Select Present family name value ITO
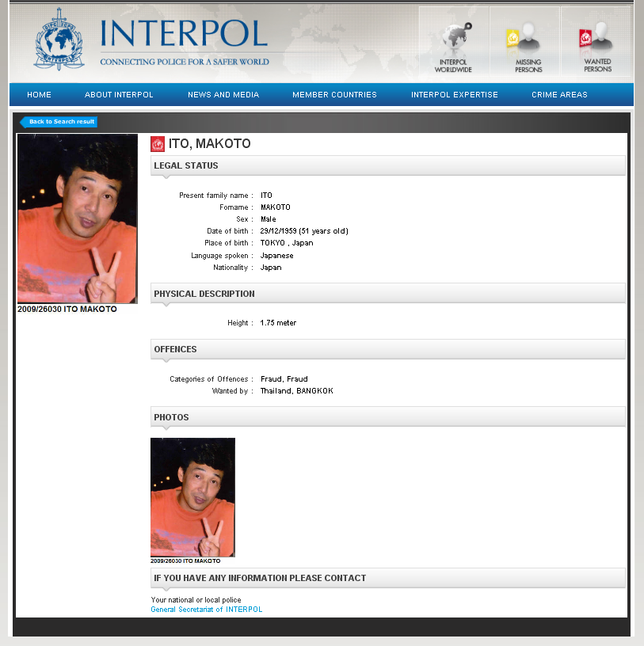This screenshot has height=646, width=644. [266, 196]
